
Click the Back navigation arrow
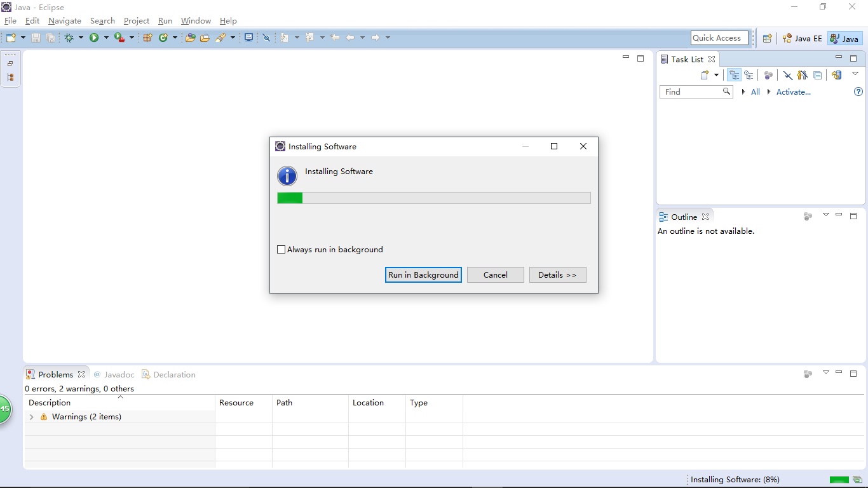point(350,37)
